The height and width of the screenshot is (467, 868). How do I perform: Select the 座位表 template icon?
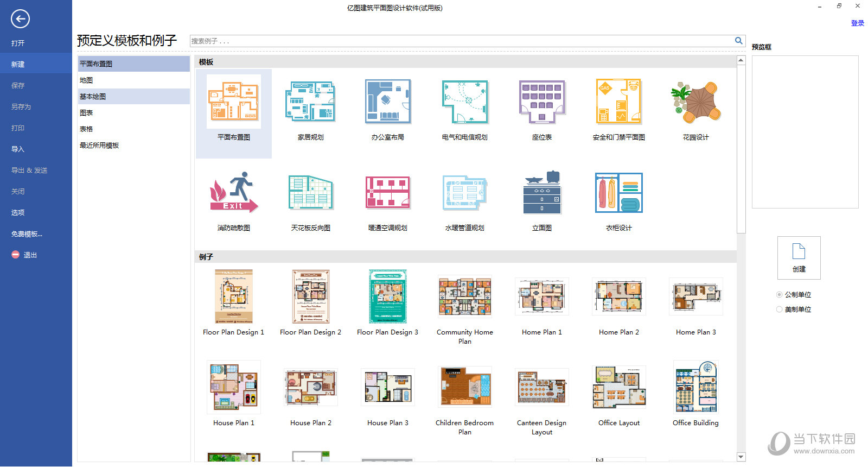pyautogui.click(x=542, y=102)
